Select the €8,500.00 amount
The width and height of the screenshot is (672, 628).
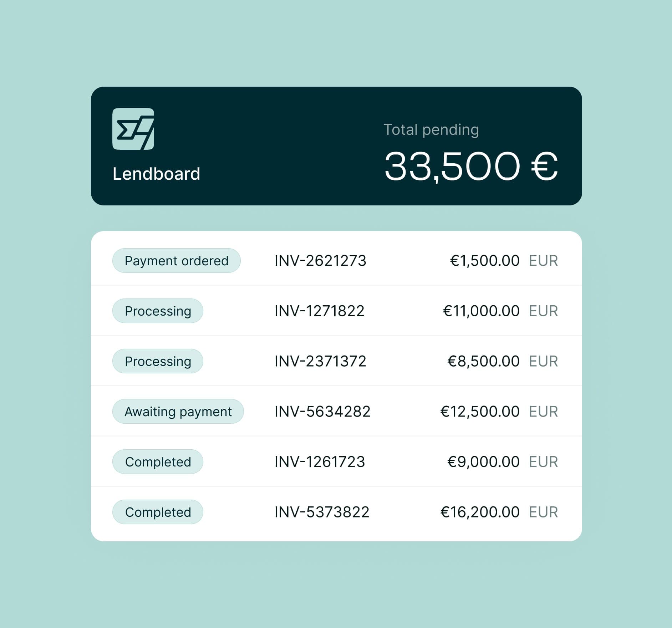(483, 361)
